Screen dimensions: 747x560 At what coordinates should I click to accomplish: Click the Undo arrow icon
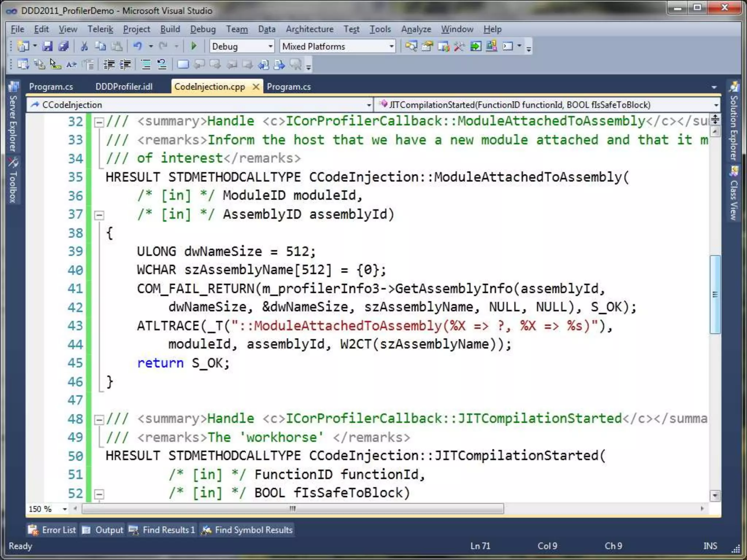[x=138, y=46]
